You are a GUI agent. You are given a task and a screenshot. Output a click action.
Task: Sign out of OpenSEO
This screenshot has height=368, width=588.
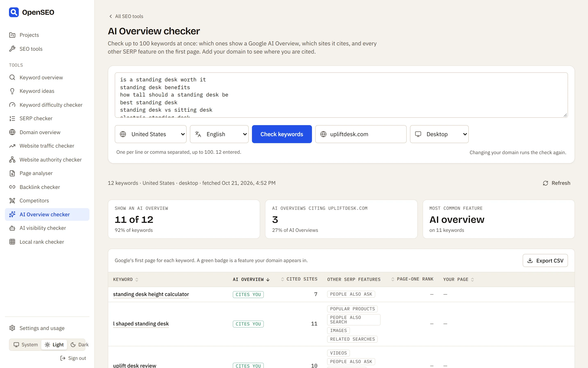(x=73, y=358)
